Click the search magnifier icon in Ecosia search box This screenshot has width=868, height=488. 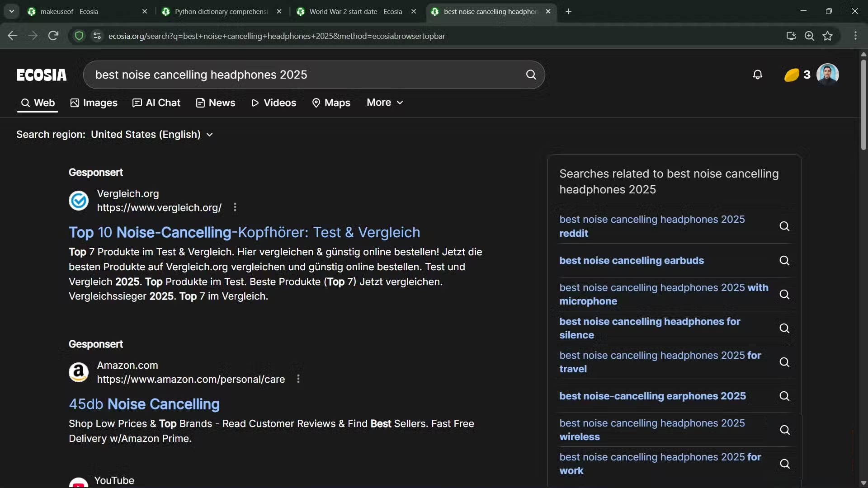[531, 75]
